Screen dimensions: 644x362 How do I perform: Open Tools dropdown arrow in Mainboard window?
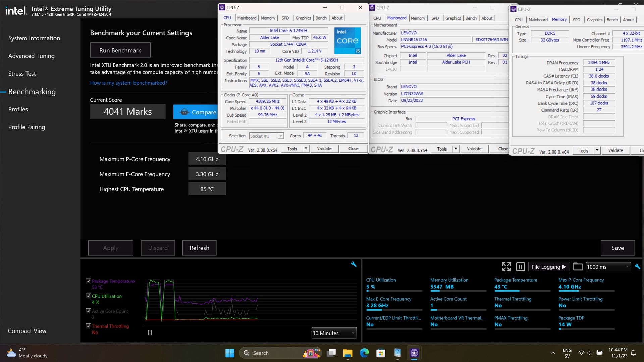tap(455, 149)
